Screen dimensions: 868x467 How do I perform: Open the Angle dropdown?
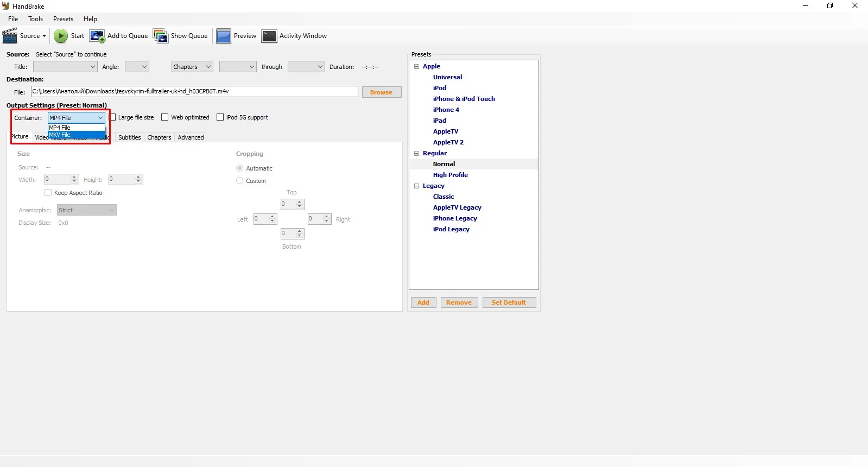point(137,67)
